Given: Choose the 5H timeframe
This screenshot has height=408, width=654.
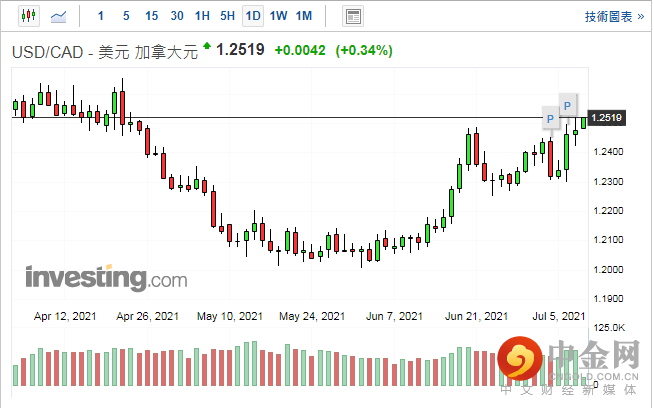Looking at the screenshot, I should [x=227, y=16].
